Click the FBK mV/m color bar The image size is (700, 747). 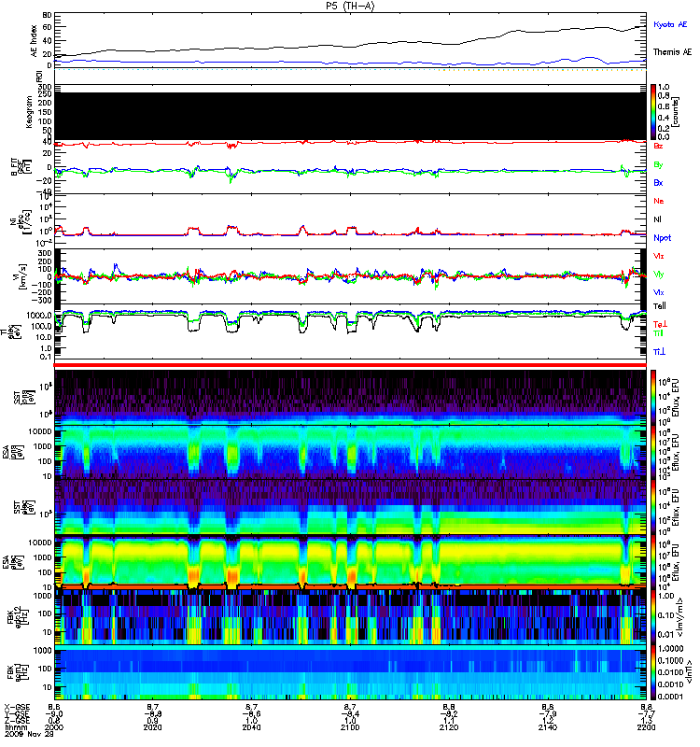(x=653, y=616)
